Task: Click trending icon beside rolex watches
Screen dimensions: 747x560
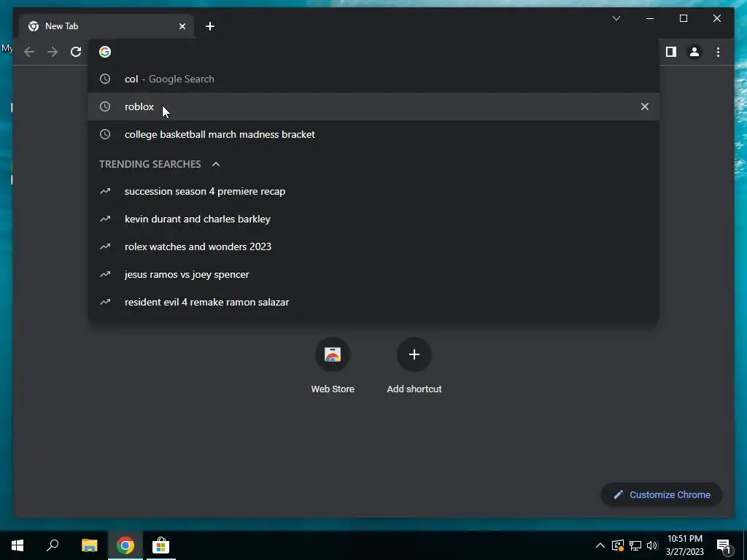Action: pos(105,246)
